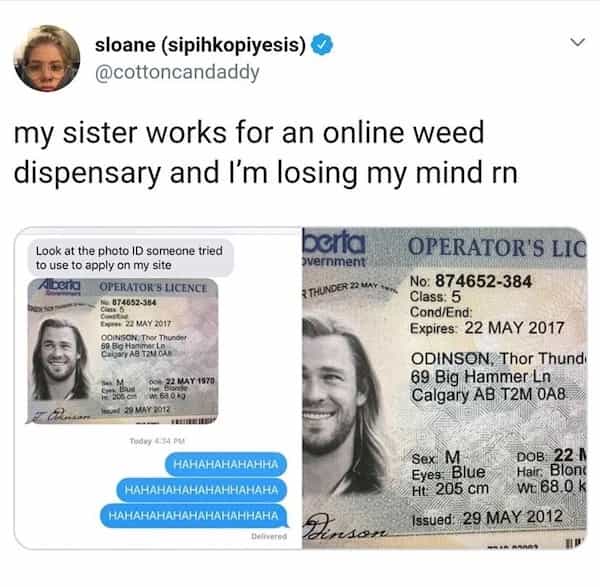Click the longest bottom blue HAHA bubble
The image size is (600, 587).
coord(193,515)
